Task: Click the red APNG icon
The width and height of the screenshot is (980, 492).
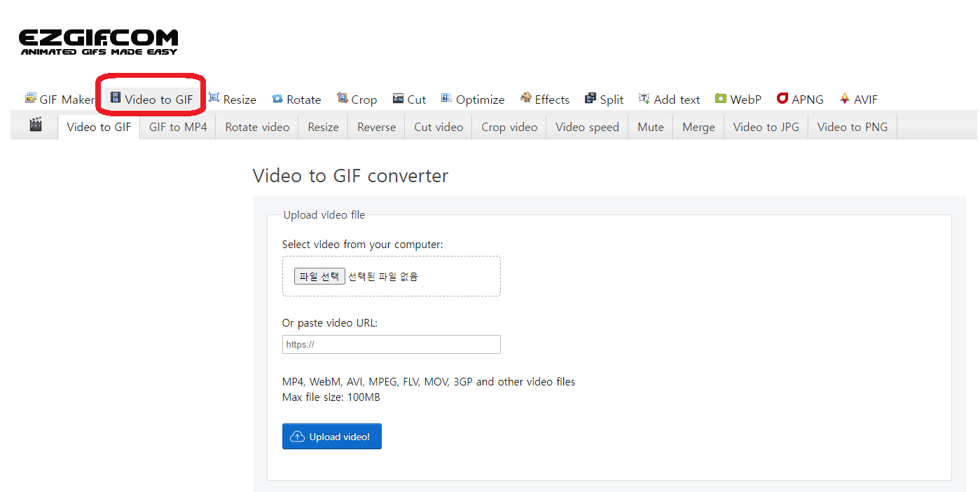Action: (782, 98)
